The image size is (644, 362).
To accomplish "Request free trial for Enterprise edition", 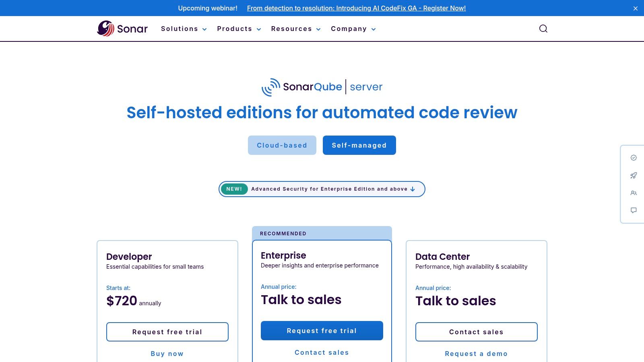I will 322,331.
